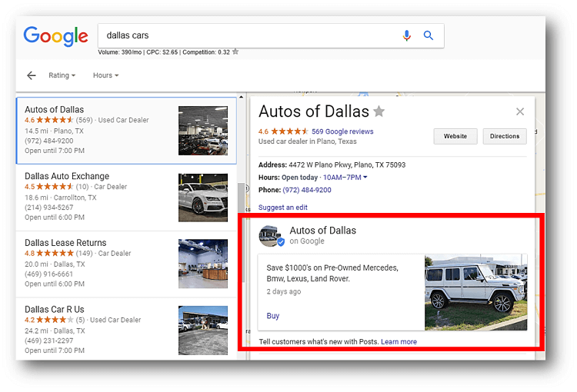
Task: Click the post text about Pre-Owned Mercedes
Action: click(332, 273)
